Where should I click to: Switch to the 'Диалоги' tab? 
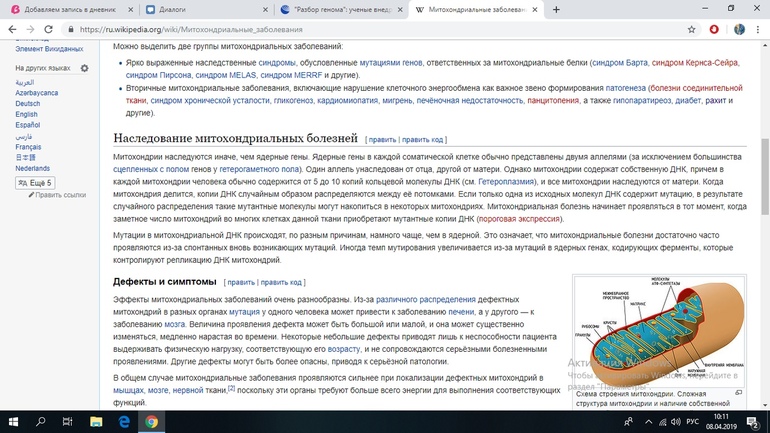[x=200, y=9]
